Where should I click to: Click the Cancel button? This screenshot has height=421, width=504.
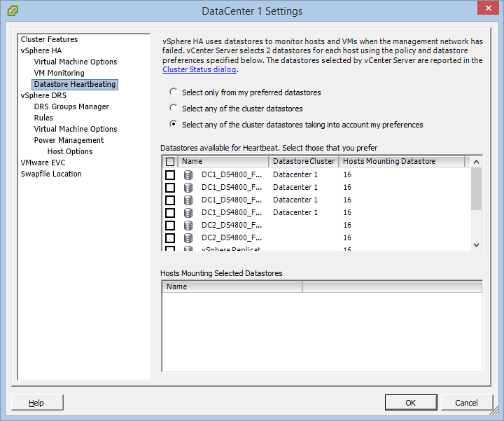[466, 403]
